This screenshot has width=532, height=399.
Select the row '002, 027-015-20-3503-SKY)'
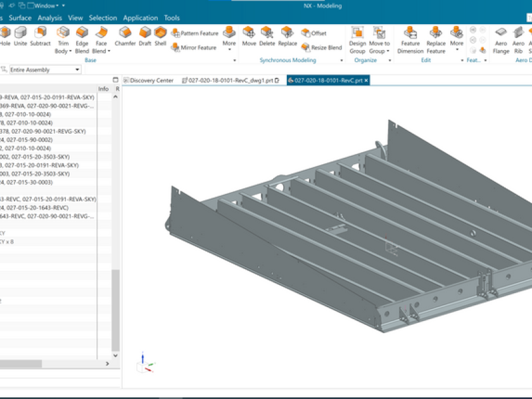49,157
